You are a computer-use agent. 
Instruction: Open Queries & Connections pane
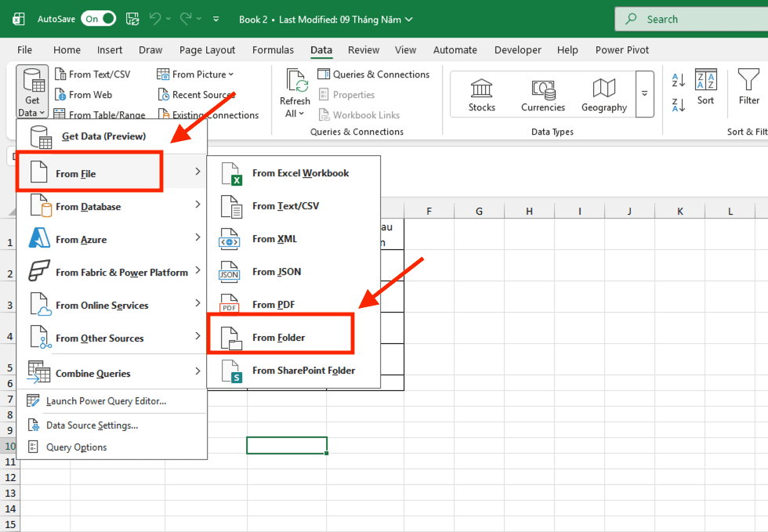[x=373, y=74]
